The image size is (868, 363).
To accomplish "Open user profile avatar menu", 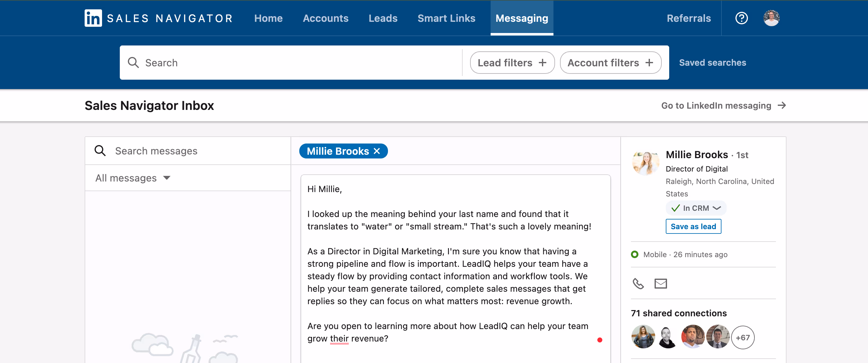I will click(x=771, y=18).
